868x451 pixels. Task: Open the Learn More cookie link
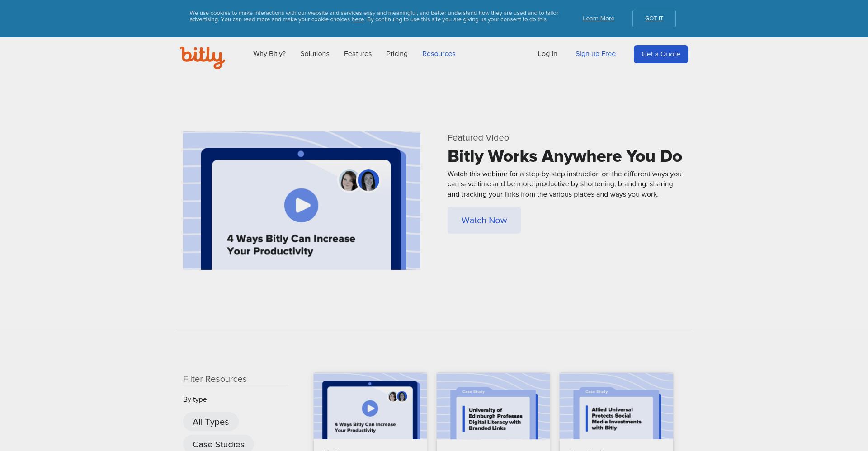coord(599,19)
